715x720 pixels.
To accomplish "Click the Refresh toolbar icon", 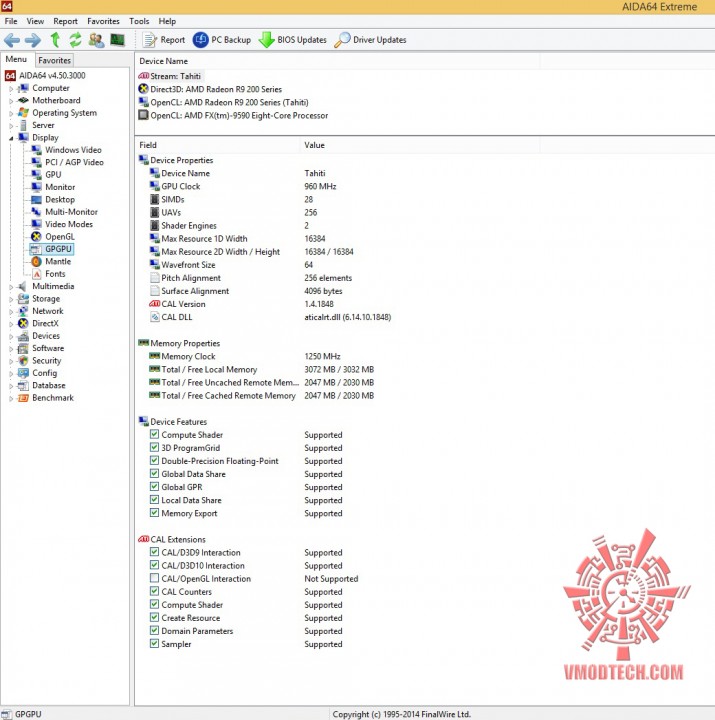I will click(x=75, y=40).
